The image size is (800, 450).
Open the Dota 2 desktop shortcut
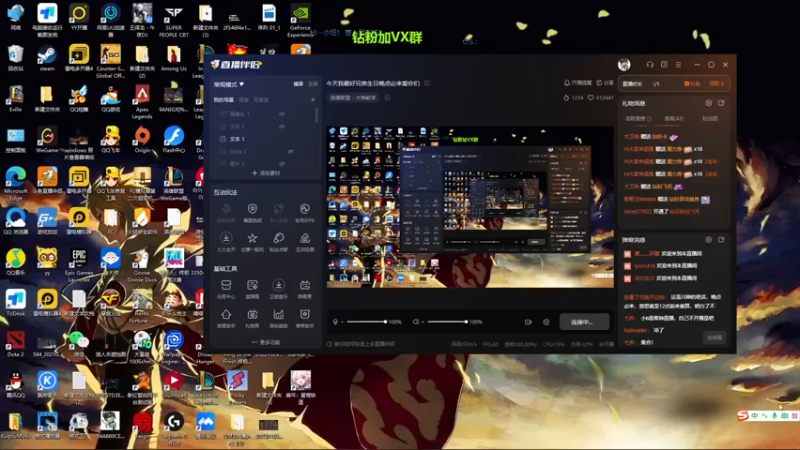tap(15, 344)
